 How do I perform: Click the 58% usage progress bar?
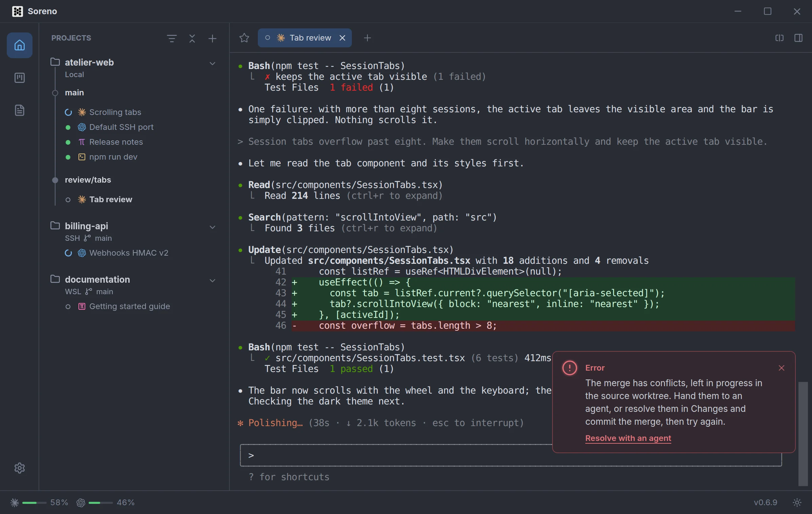(x=34, y=503)
